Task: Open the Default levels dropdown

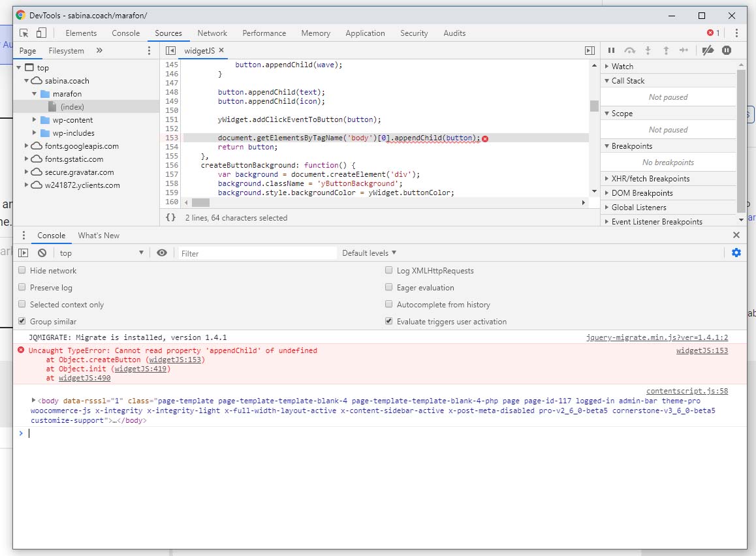Action: pyautogui.click(x=369, y=253)
